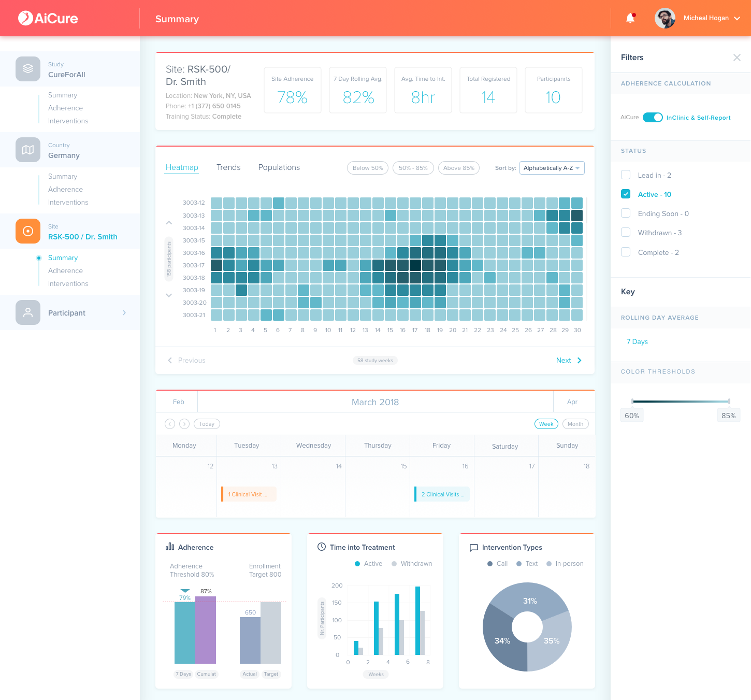Select the Month calendar view button
The image size is (751, 700).
[575, 424]
